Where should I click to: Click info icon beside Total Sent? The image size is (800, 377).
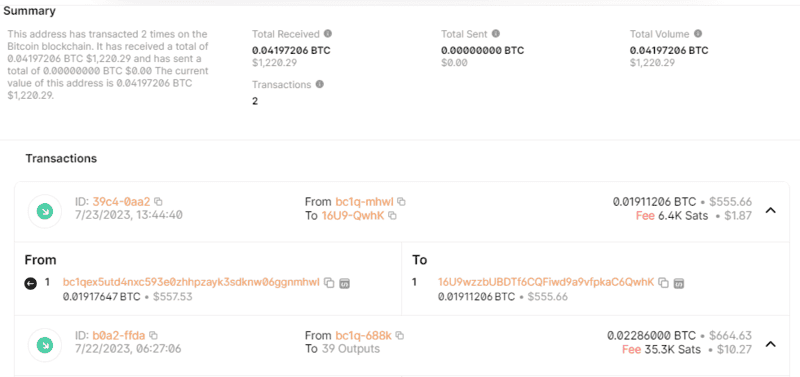(x=495, y=34)
